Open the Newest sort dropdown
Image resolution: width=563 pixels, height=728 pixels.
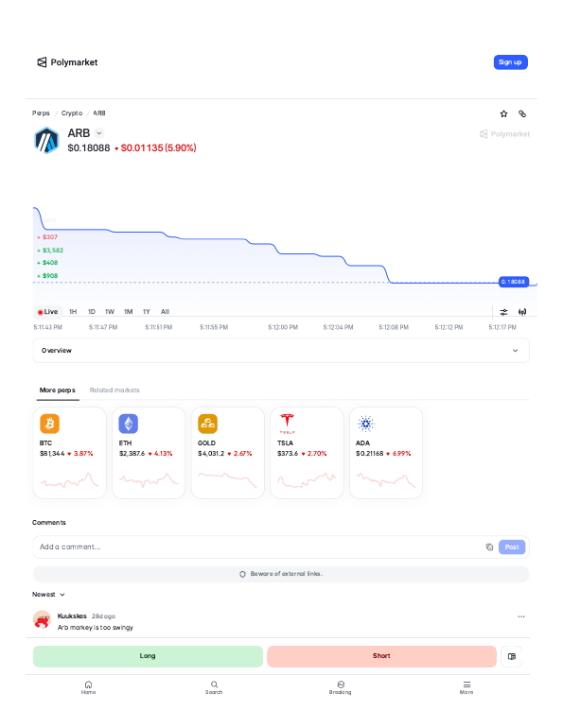click(48, 595)
